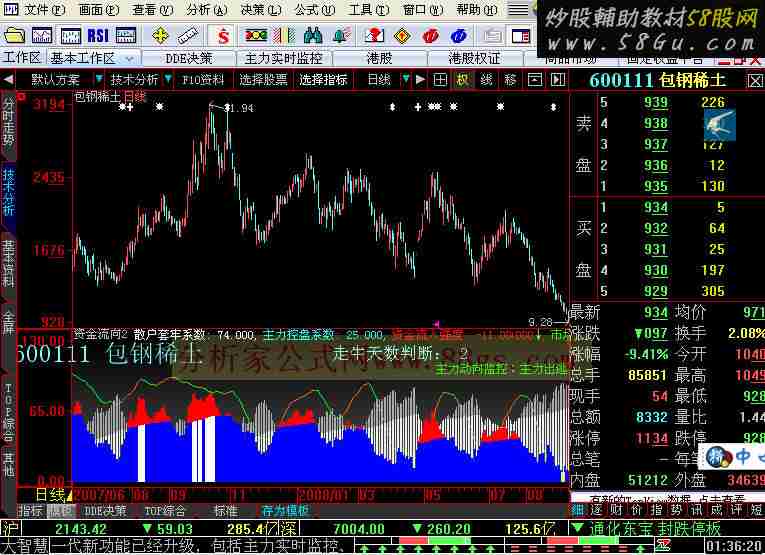765x555 pixels.
Task: Click the blue round logo icon
Action: (459, 36)
